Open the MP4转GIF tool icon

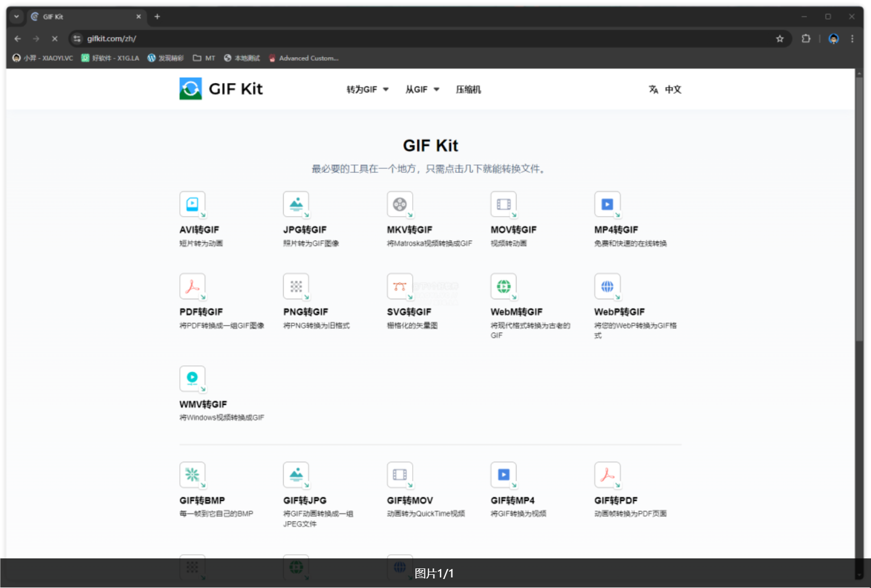(607, 204)
